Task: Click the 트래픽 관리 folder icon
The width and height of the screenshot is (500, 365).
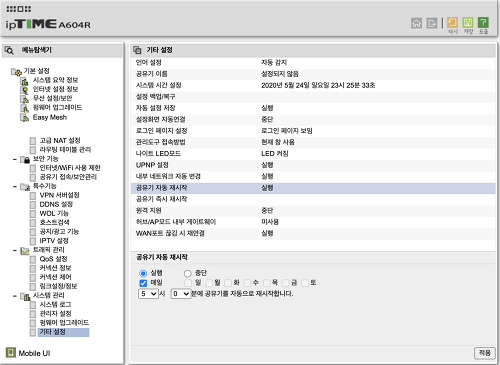Action: point(25,251)
